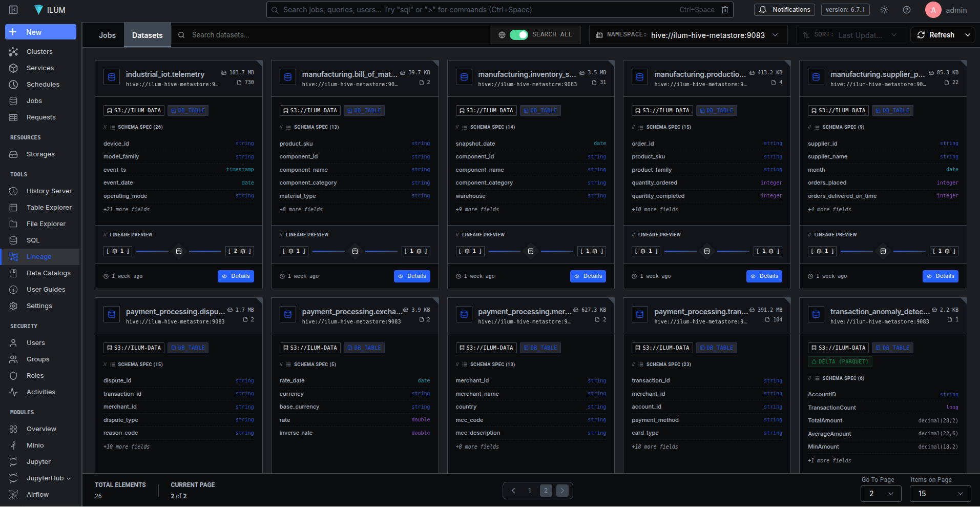Open the Items on Page selector
The image size is (980, 507).
click(x=940, y=494)
